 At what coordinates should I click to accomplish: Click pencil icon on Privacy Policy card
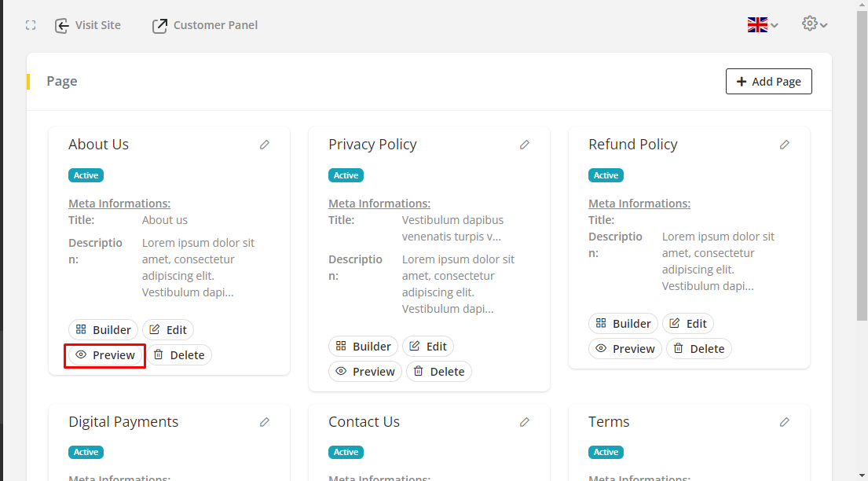[525, 145]
